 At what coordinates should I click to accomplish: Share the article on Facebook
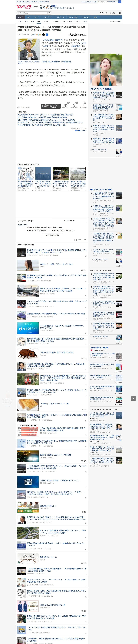[x=47, y=35]
